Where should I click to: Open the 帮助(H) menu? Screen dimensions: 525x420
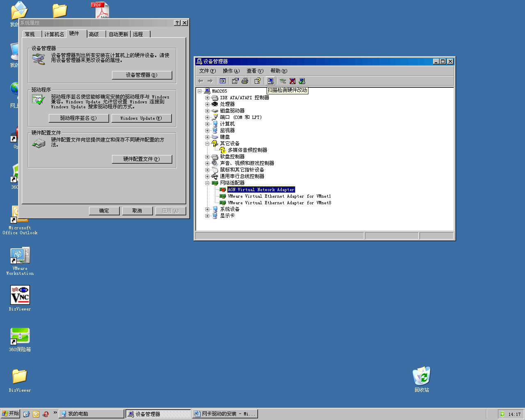279,71
